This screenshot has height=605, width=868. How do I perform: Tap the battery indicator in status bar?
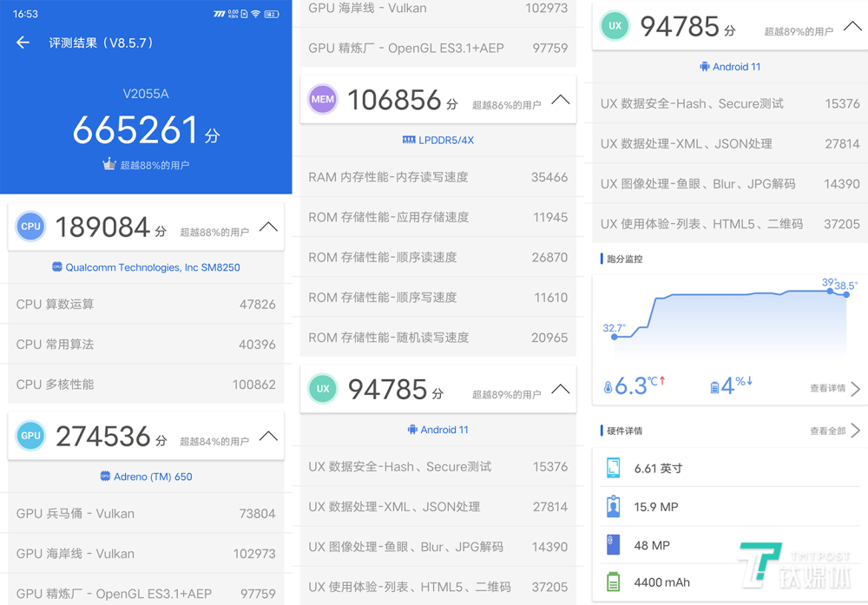click(272, 14)
